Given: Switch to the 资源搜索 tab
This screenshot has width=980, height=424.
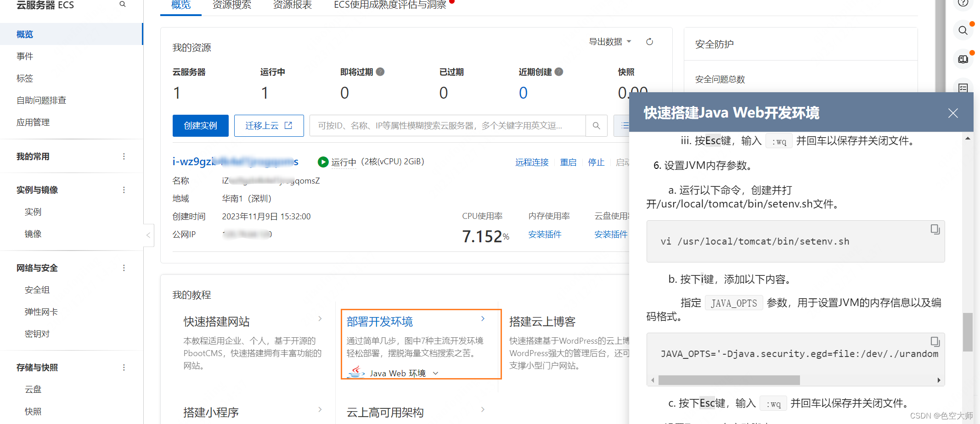Looking at the screenshot, I should tap(232, 5).
